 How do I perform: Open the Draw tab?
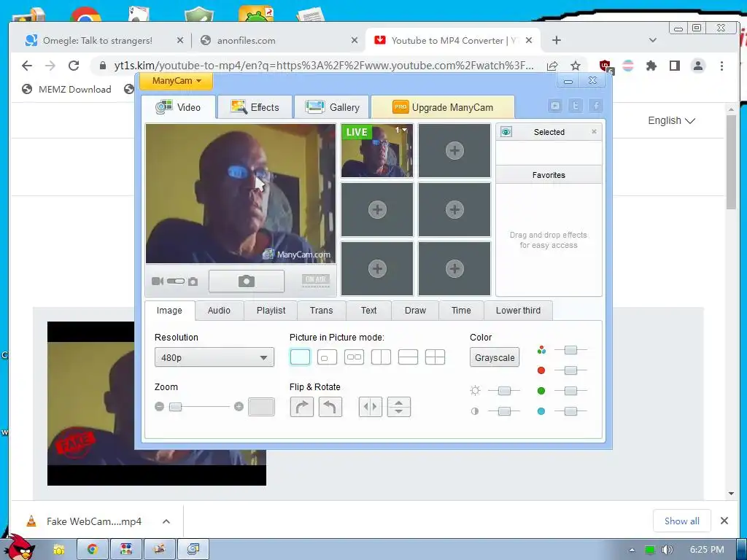click(415, 311)
